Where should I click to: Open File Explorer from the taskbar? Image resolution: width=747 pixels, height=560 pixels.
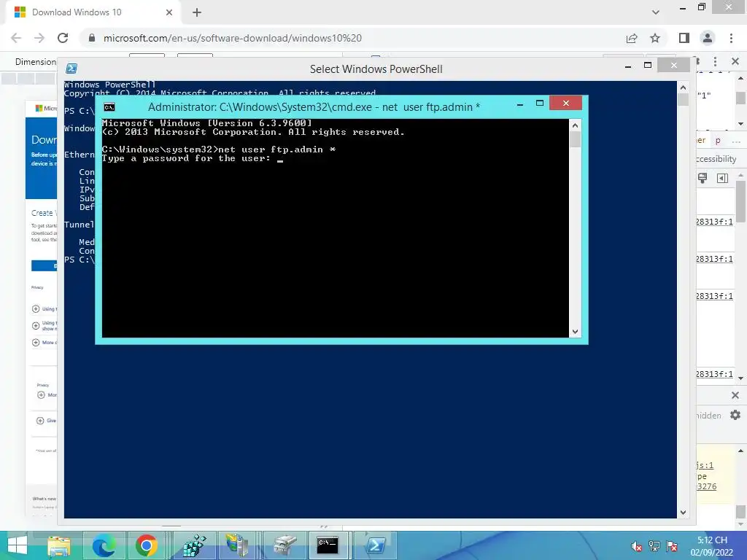(58, 545)
